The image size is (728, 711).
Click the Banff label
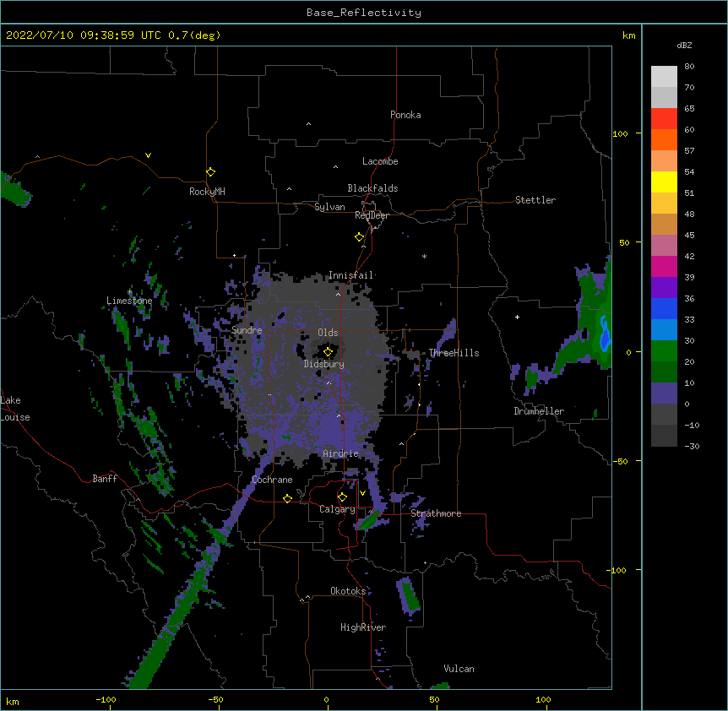point(105,479)
